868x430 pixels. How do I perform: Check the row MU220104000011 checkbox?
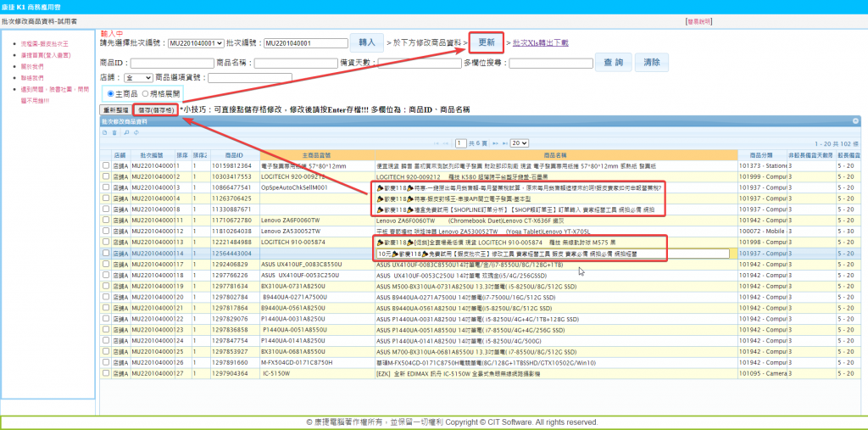pos(106,165)
